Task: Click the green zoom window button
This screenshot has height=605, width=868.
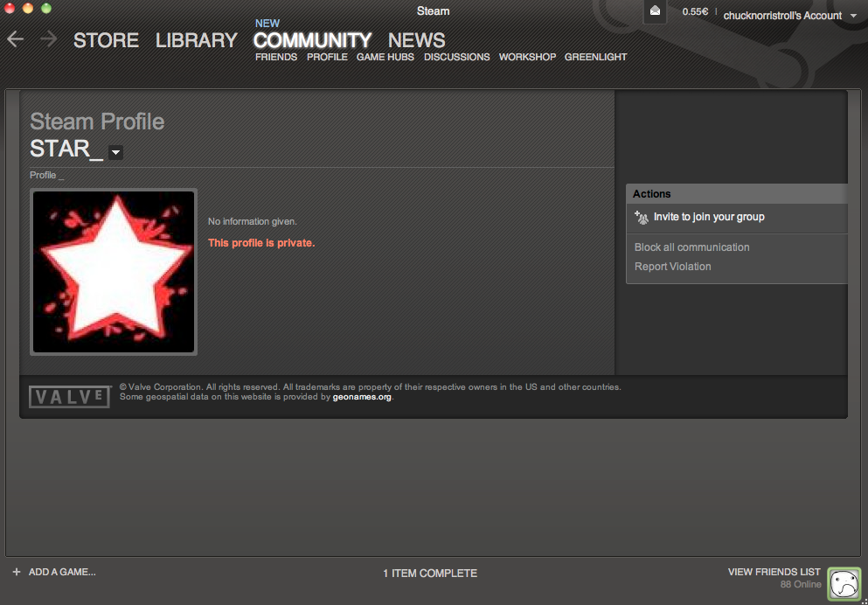Action: [46, 8]
